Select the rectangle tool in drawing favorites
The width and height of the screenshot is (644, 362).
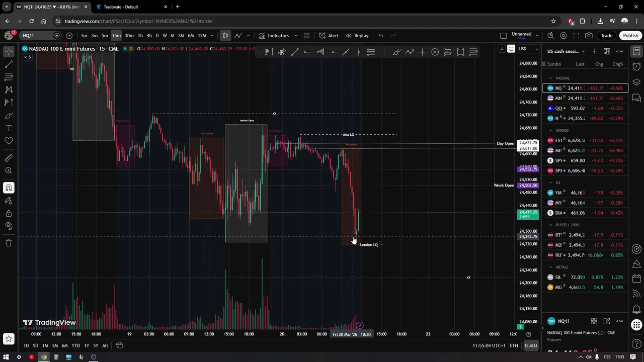coord(460,52)
